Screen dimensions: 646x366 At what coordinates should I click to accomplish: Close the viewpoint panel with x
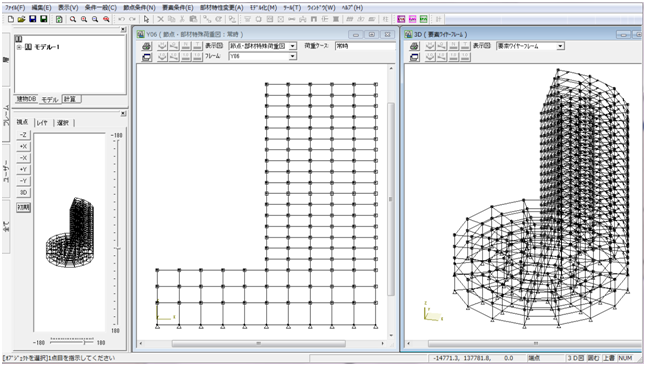(123, 114)
